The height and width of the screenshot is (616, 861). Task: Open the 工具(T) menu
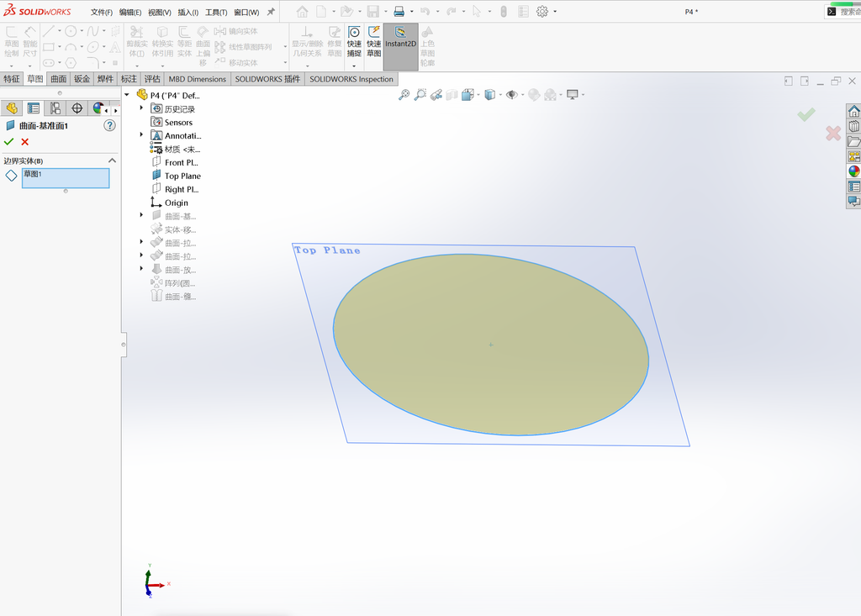tap(216, 12)
